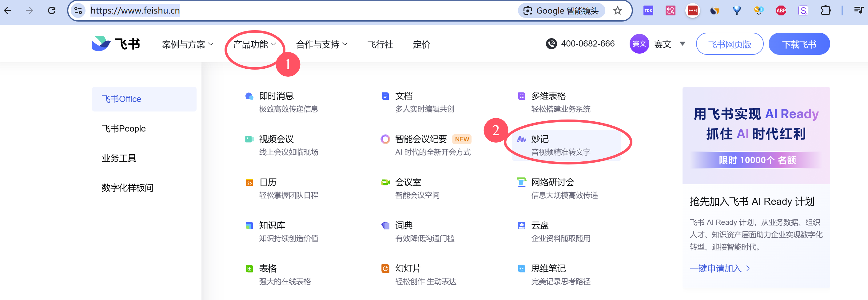This screenshot has height=300, width=868.
Task: Open the TDK extension icon
Action: [x=648, y=11]
